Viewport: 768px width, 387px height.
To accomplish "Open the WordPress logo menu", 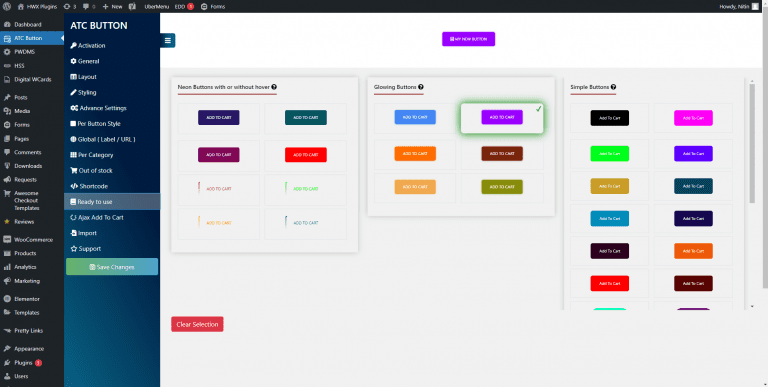I will click(x=6, y=6).
